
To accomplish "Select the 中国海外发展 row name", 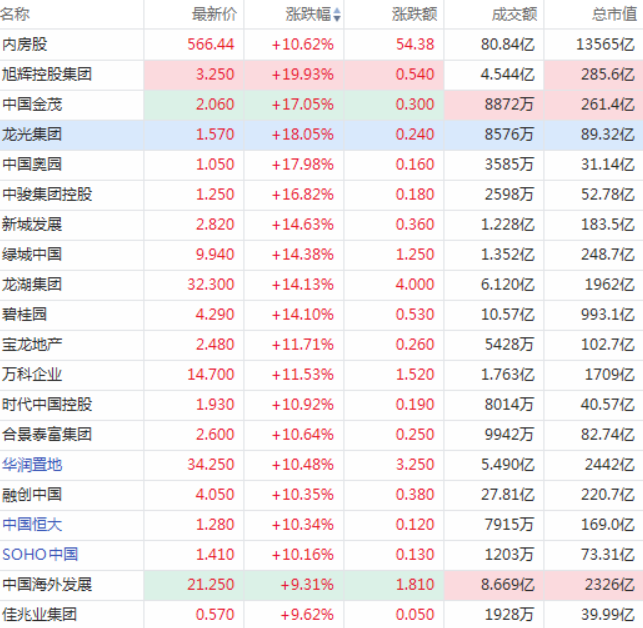I will tap(47, 584).
